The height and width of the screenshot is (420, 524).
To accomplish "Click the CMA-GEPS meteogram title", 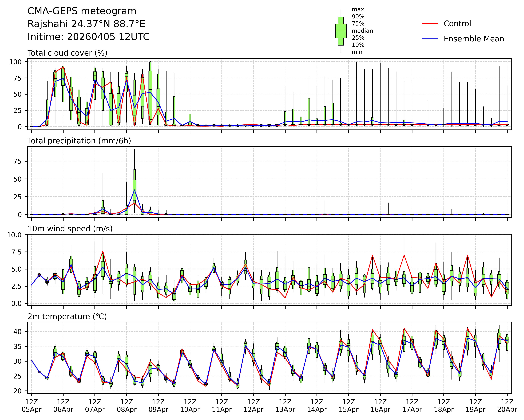I will (82, 11).
